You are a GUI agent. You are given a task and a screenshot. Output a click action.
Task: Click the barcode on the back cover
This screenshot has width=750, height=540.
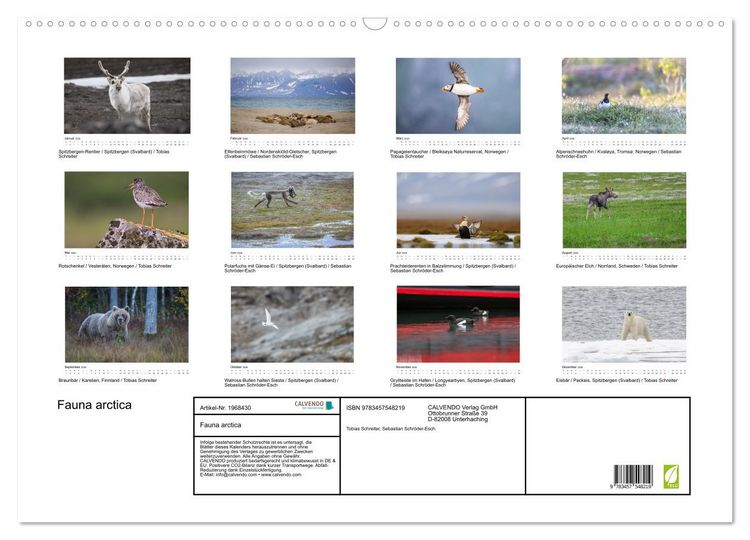pos(632,476)
